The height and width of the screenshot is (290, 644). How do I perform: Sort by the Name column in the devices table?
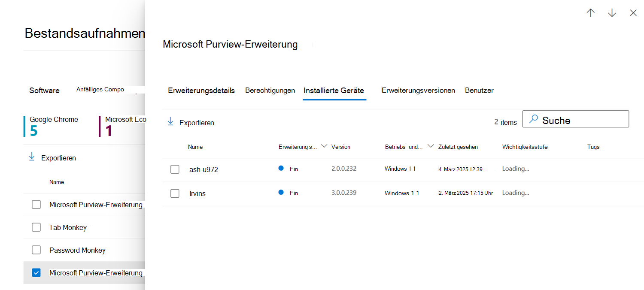(195, 147)
